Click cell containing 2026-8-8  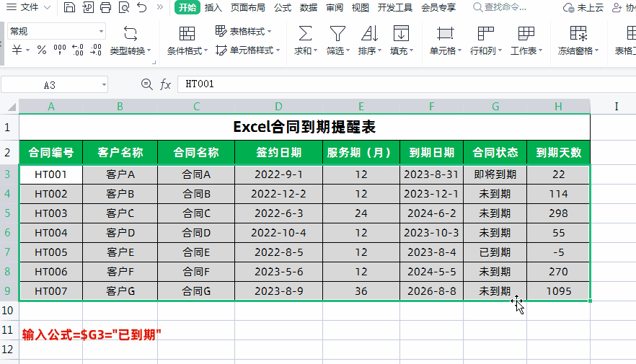pyautogui.click(x=431, y=291)
